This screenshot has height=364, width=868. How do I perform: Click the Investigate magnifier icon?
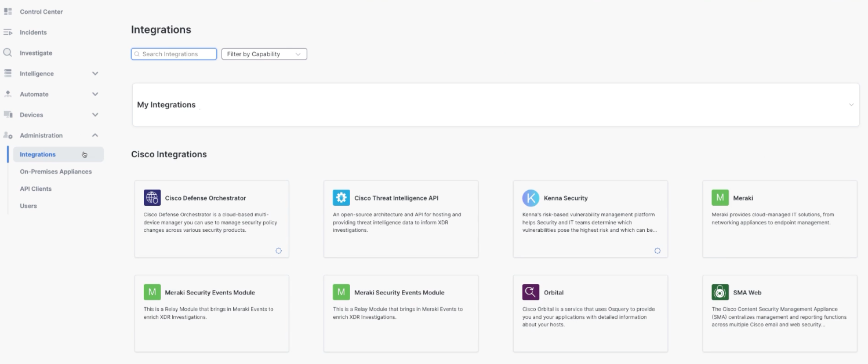coord(8,53)
